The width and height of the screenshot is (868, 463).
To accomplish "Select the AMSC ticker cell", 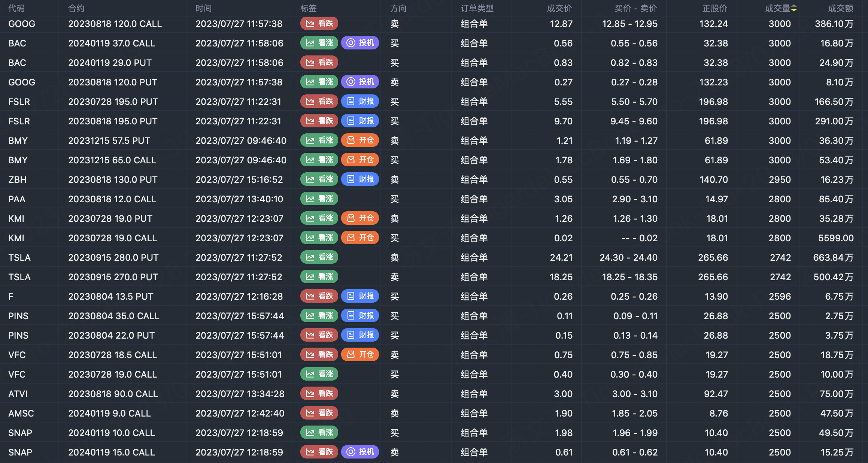I will click(21, 413).
